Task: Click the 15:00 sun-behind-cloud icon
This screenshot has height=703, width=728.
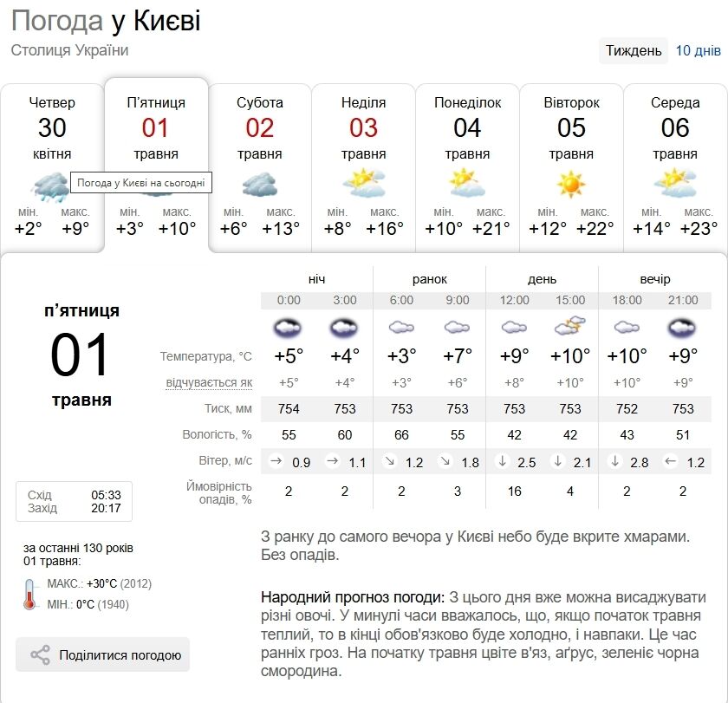Action: (x=570, y=327)
